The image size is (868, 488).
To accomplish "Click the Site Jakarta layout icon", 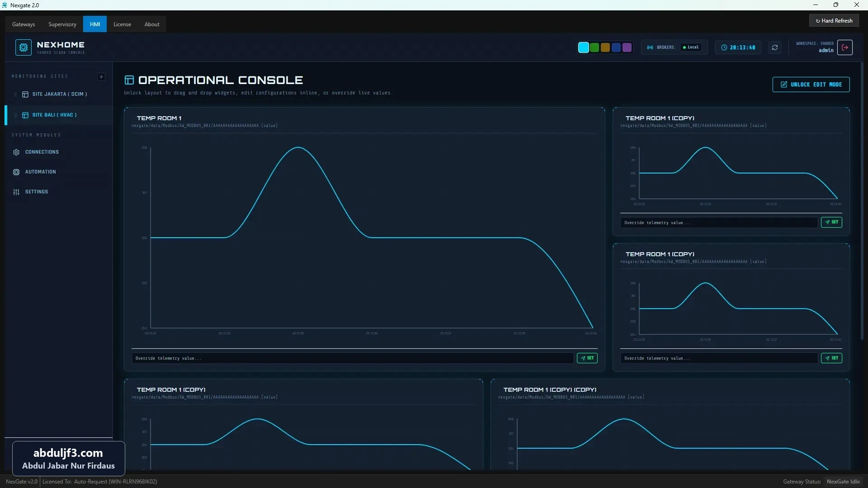I will click(x=25, y=94).
